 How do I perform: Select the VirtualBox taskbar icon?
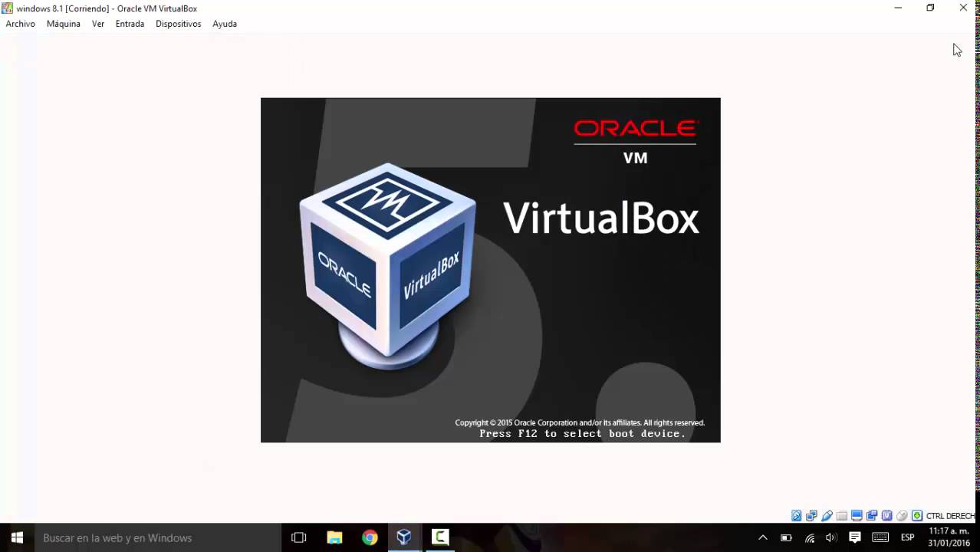tap(404, 537)
